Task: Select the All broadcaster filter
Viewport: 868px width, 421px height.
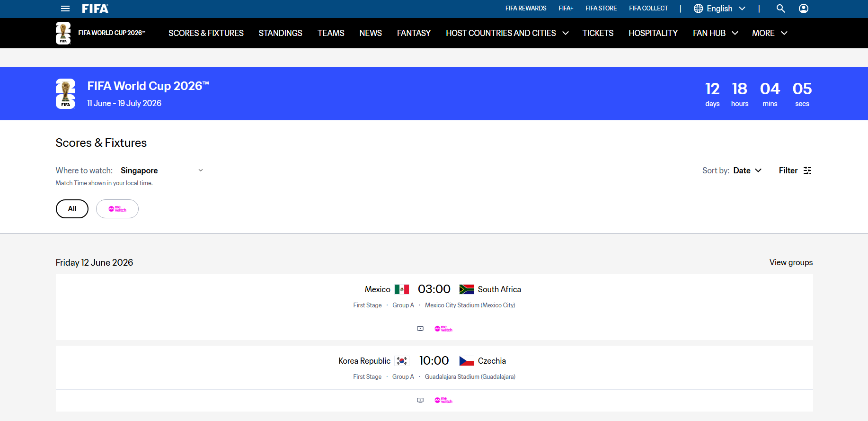Action: click(72, 209)
